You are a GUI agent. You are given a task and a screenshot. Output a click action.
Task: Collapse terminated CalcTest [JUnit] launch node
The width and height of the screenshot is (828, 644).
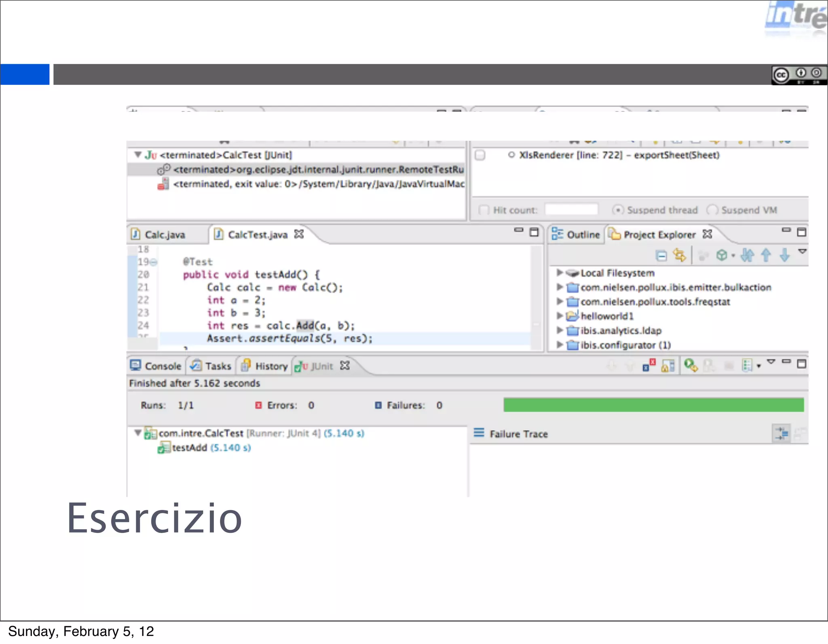point(138,154)
